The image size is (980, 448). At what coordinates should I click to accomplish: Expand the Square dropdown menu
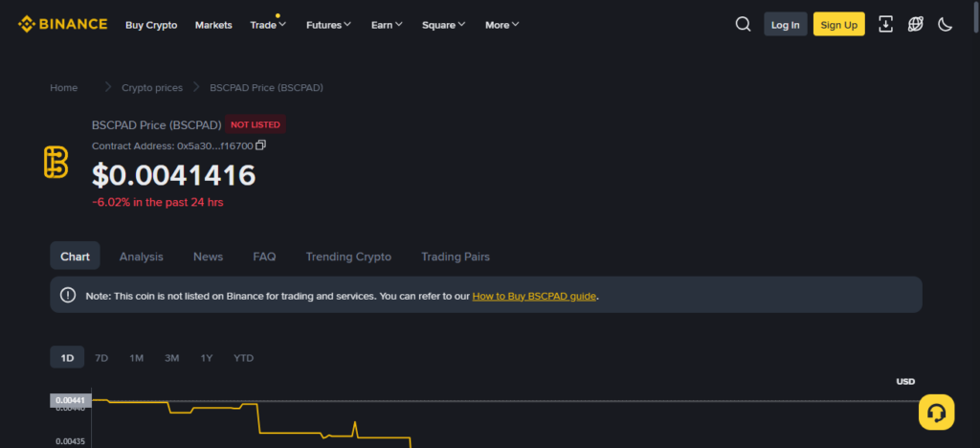coord(444,25)
